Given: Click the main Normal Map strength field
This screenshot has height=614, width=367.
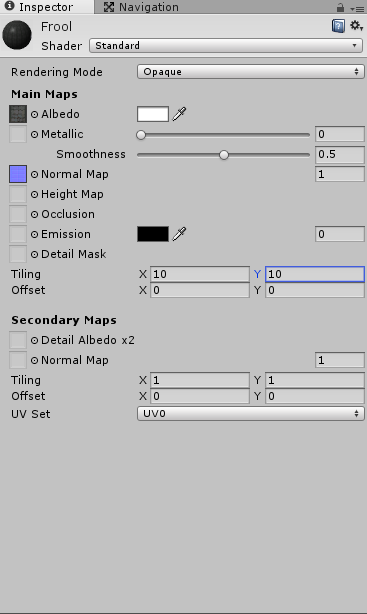Looking at the screenshot, I should [x=340, y=174].
